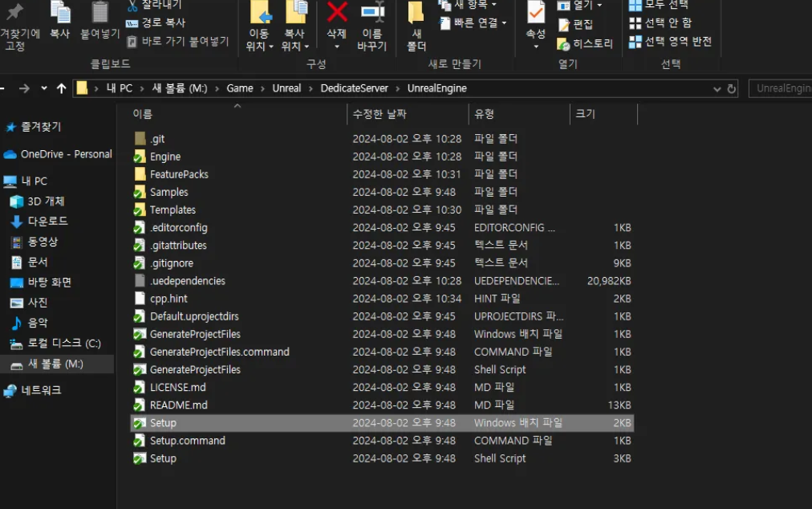This screenshot has width=812, height=509.
Task: Open the address bar history dropdown
Action: (x=717, y=89)
